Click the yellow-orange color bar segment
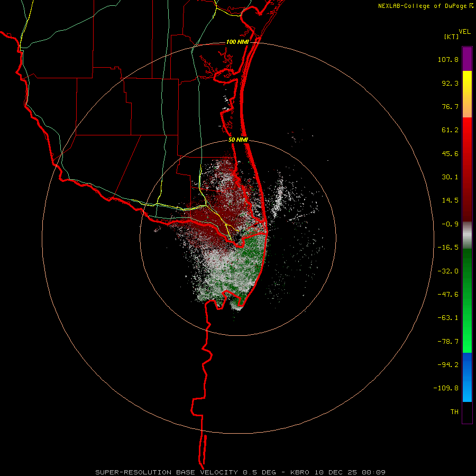The height and width of the screenshot is (476, 476). (467, 94)
